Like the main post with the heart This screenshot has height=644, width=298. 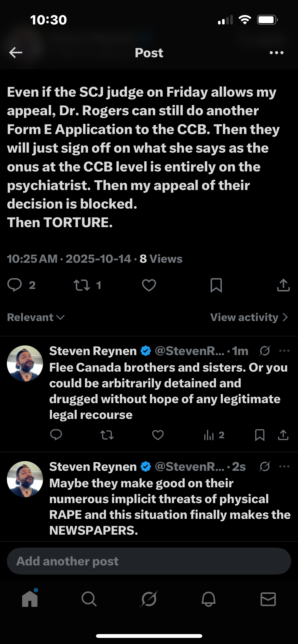(149, 285)
